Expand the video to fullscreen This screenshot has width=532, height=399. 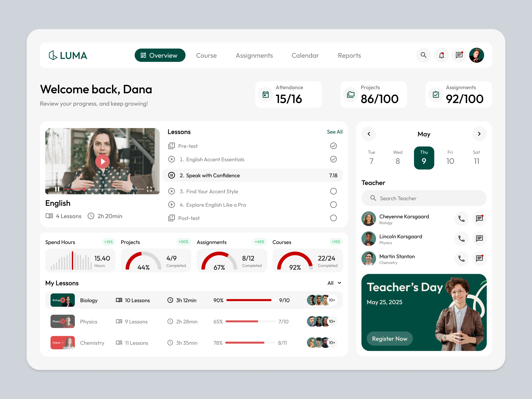pyautogui.click(x=149, y=189)
